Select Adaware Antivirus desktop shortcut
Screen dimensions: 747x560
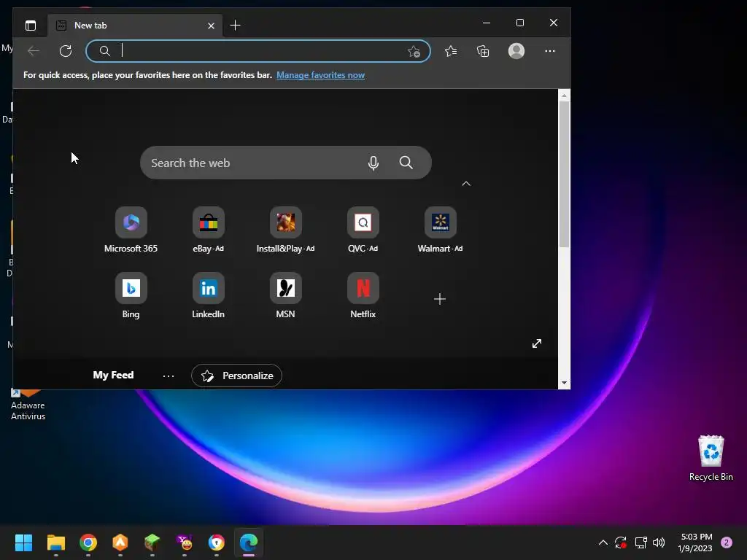click(28, 405)
